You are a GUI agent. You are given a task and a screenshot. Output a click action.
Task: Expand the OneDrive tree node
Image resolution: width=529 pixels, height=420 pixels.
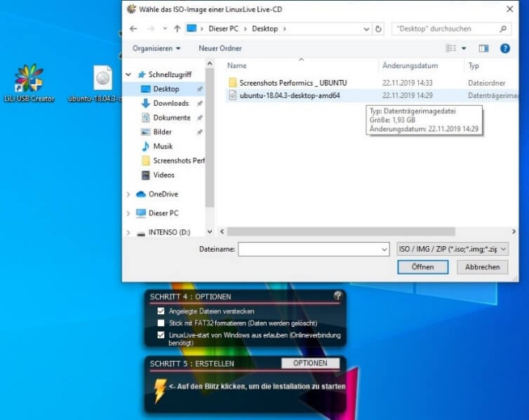pyautogui.click(x=128, y=194)
